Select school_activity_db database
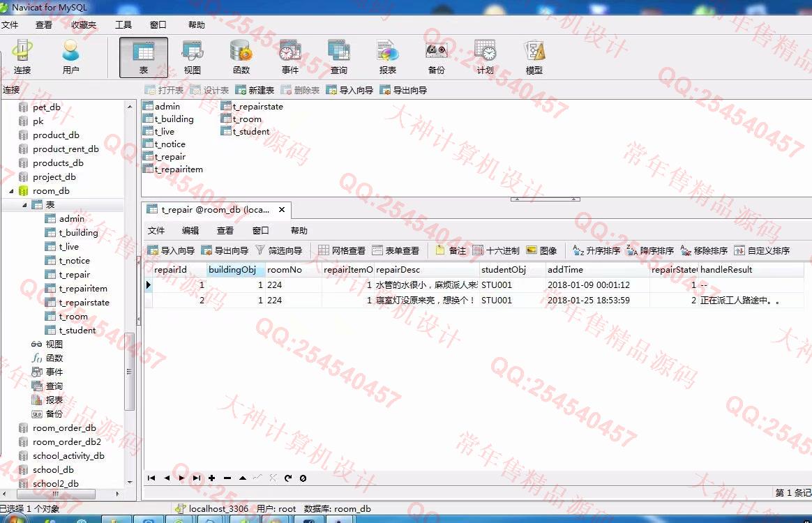Viewport: 812px width, 523px height. point(68,455)
